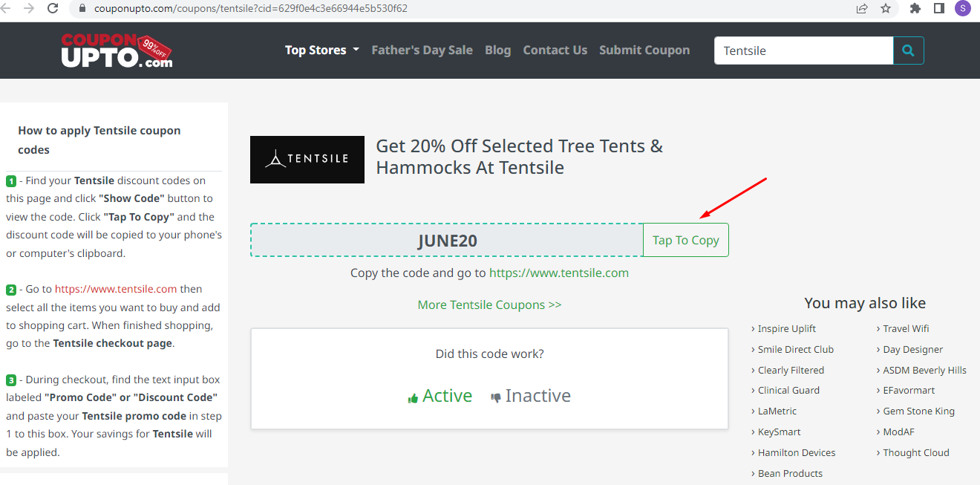Click the Tentsile store logo

[x=307, y=159]
